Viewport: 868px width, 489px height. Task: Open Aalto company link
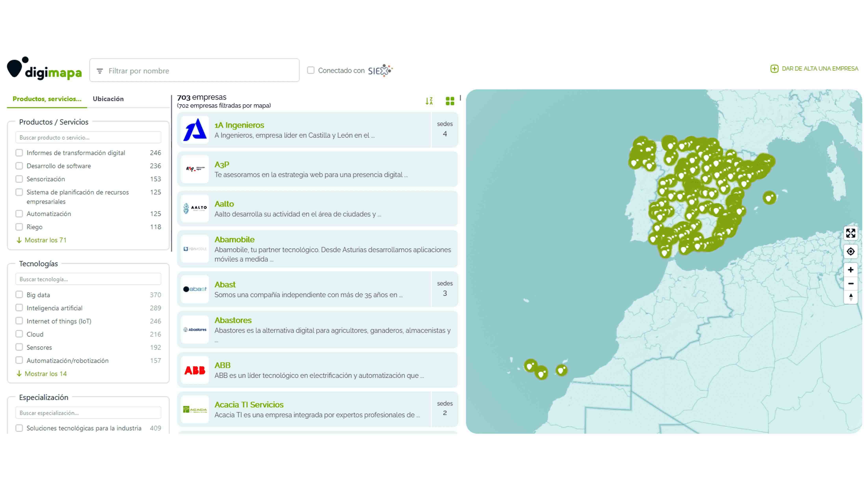pos(224,204)
